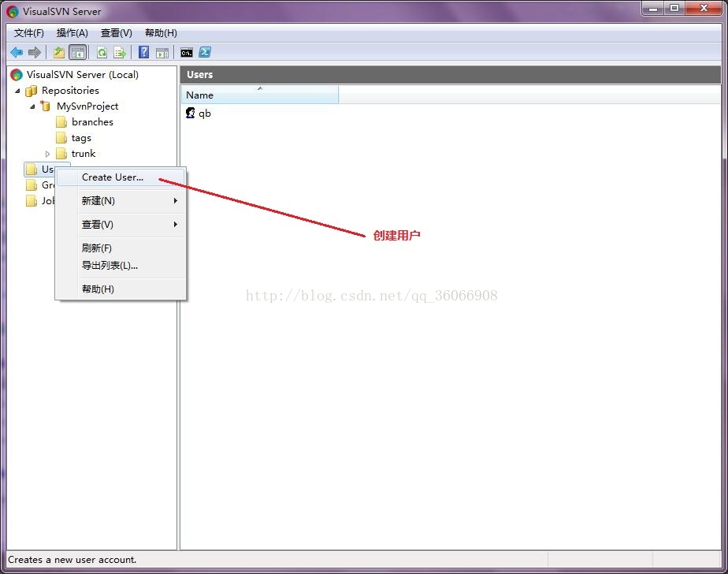Click the gray Forward arrow in toolbar
Viewport: 728px width, 574px height.
point(35,53)
